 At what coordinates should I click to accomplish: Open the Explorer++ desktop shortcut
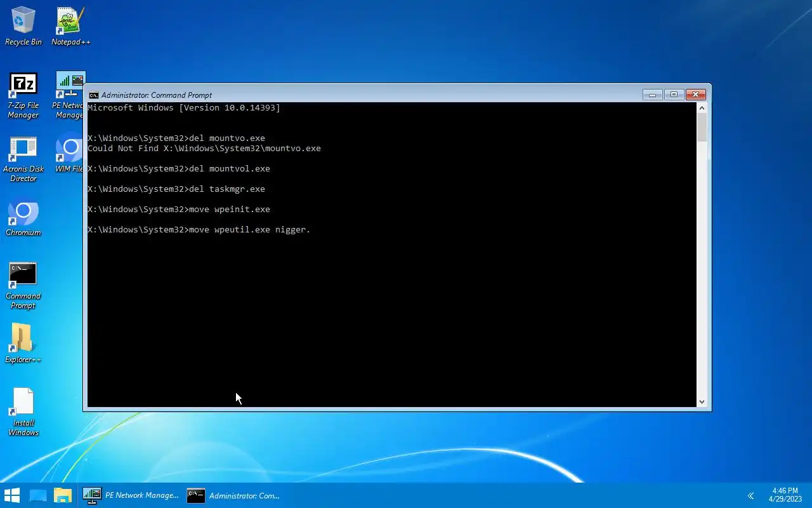23,344
